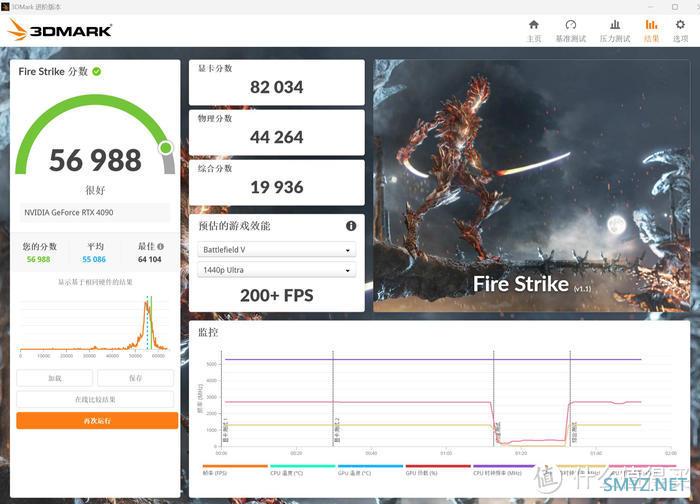Viewport: 700px width, 504px height.
Task: Click the 200+ FPS estimate
Action: 277,296
